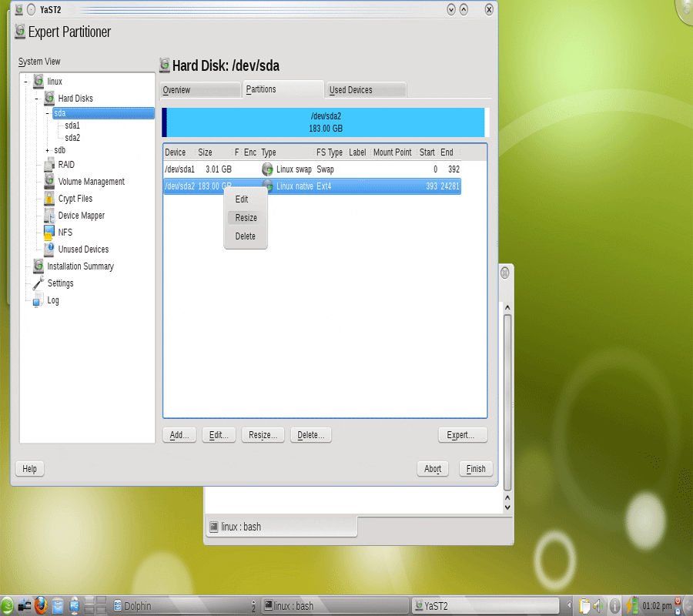Click the Device Mapper icon
Screen dimensions: 693x616
click(x=49, y=215)
